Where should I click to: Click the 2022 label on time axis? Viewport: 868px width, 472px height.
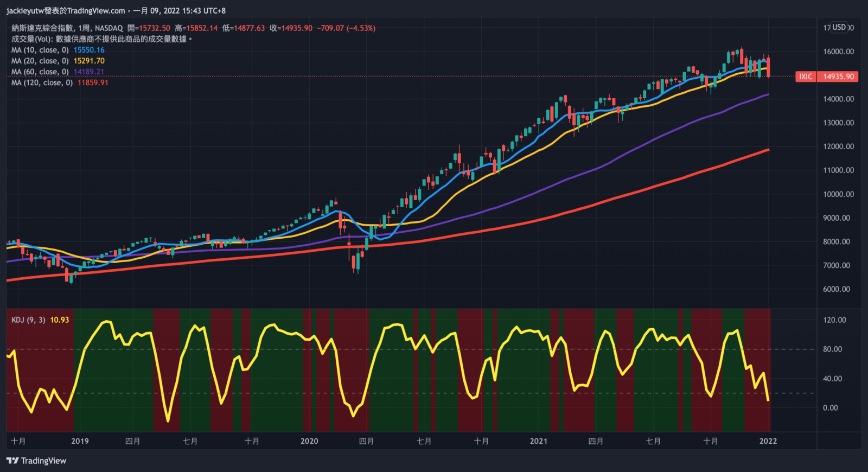768,441
